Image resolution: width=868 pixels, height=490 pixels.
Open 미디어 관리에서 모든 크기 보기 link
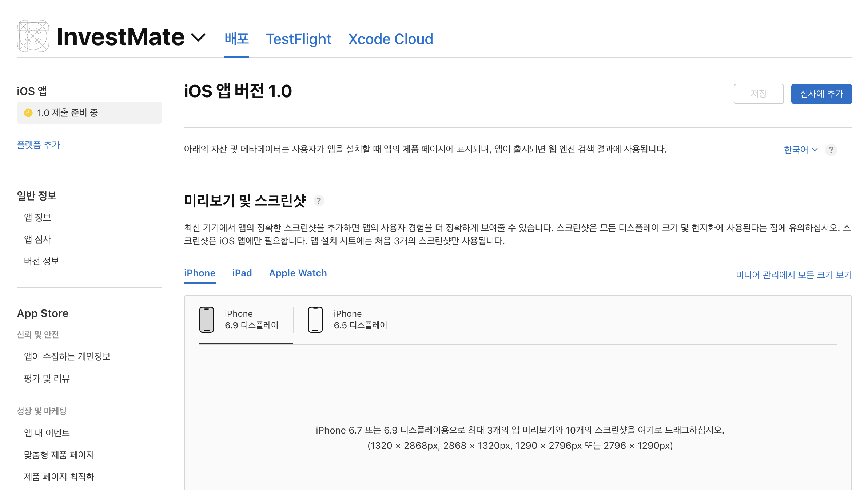(793, 275)
